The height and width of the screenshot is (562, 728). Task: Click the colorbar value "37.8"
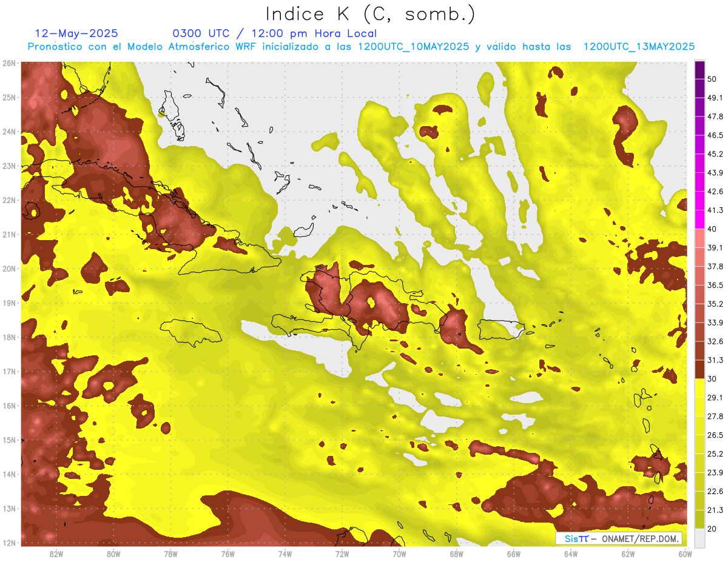[x=715, y=267]
